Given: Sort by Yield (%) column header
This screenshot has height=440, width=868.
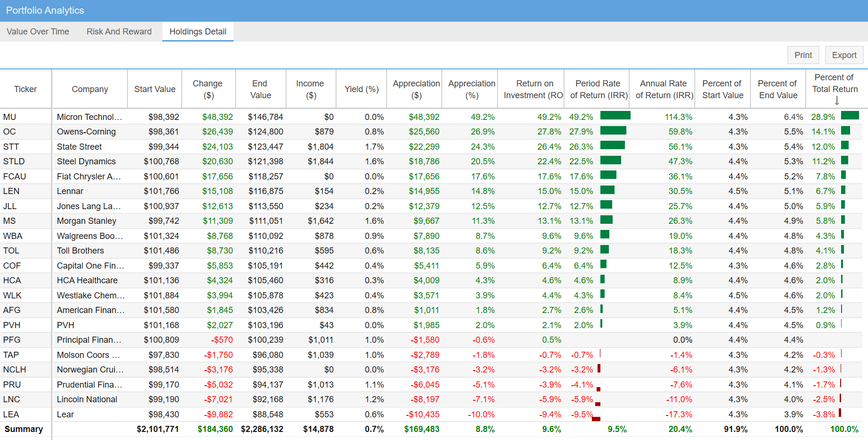Looking at the screenshot, I should click(362, 89).
